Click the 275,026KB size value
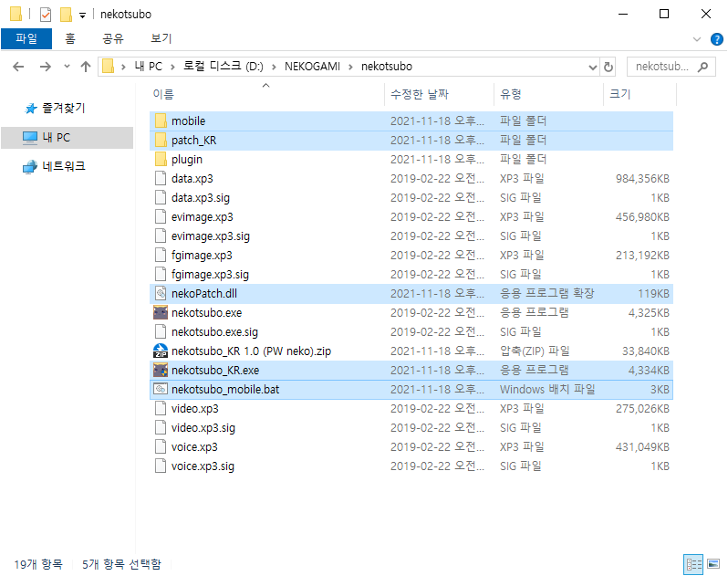Image resolution: width=728 pixels, height=576 pixels. point(642,409)
